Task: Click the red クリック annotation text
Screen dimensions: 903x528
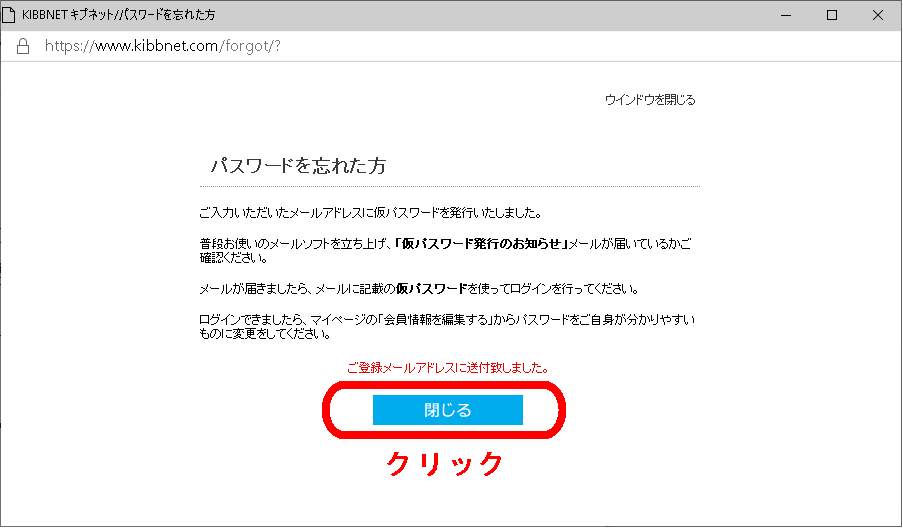Action: pyautogui.click(x=444, y=463)
